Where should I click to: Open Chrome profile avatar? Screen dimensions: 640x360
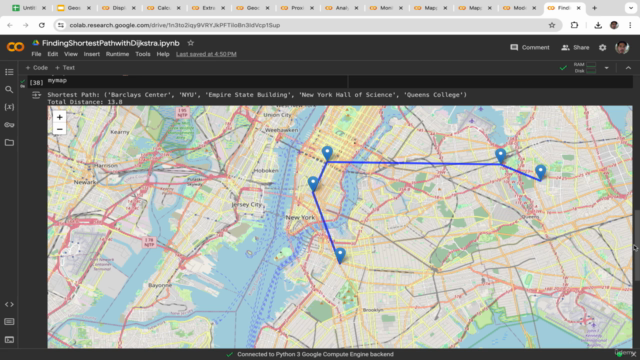coord(614,25)
